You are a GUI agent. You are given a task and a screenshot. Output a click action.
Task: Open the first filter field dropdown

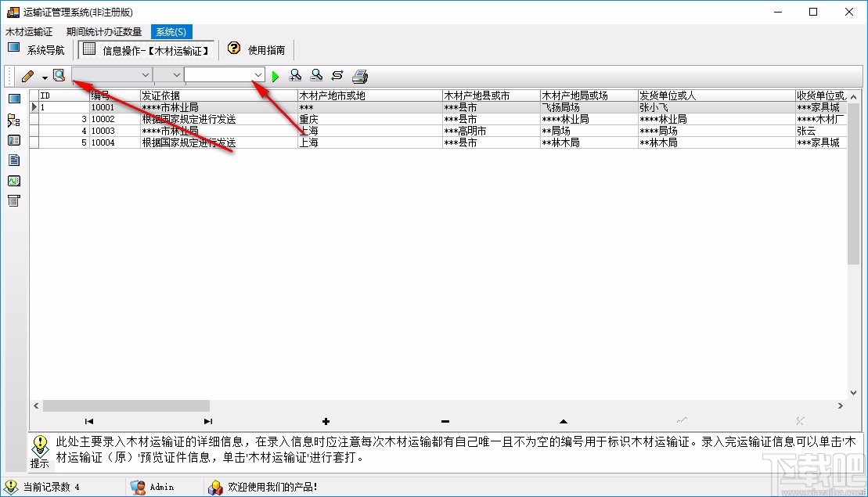pos(146,75)
